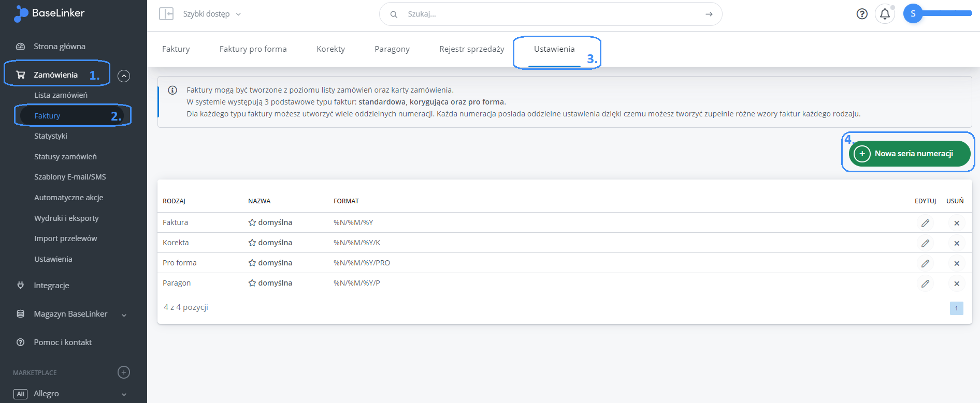The image size is (980, 403).
Task: Collapse sidebar with the panel toggle icon
Action: pyautogui.click(x=166, y=14)
